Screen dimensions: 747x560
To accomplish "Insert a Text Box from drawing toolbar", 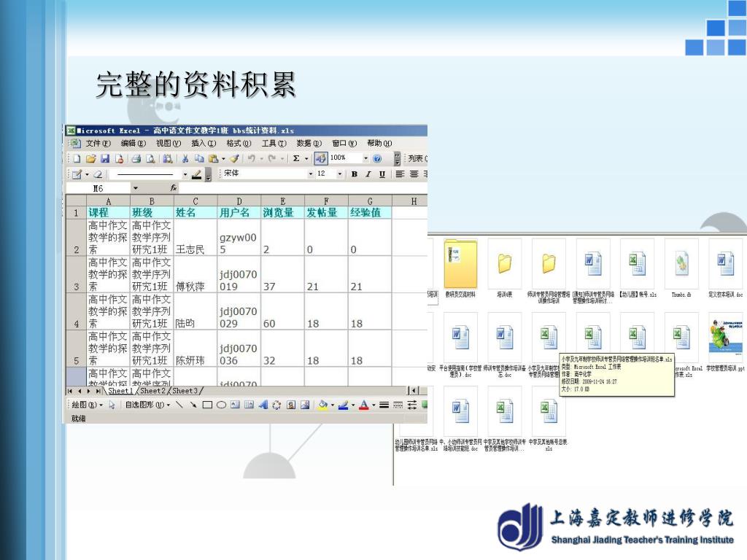I will point(236,405).
